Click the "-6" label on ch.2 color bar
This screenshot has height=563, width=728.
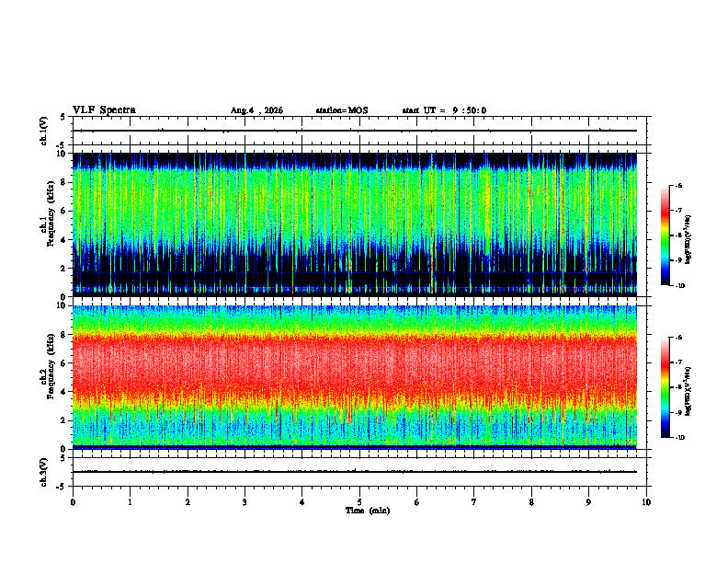click(x=678, y=338)
